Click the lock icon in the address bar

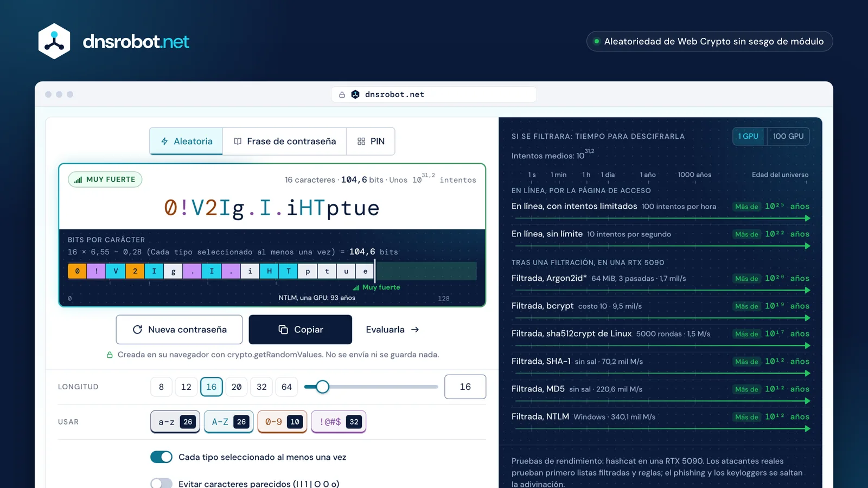[x=342, y=94]
